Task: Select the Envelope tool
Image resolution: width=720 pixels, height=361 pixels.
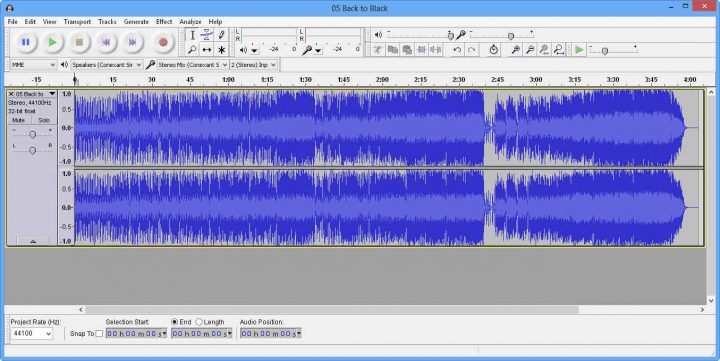Action: [x=207, y=34]
